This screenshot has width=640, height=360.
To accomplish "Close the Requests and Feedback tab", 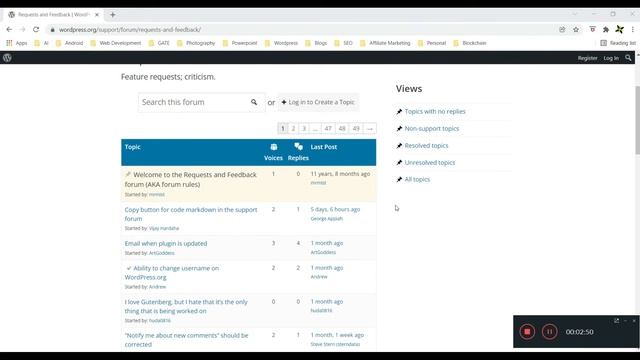I will [97, 15].
